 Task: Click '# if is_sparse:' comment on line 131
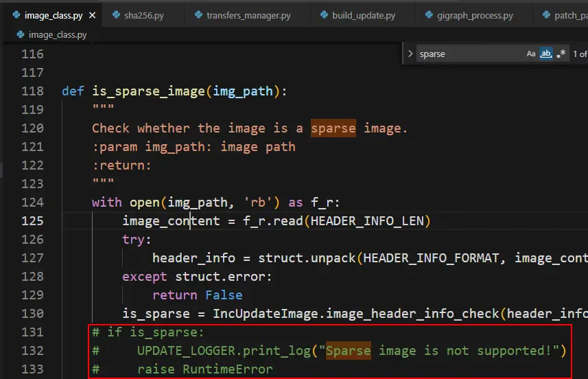tap(148, 332)
